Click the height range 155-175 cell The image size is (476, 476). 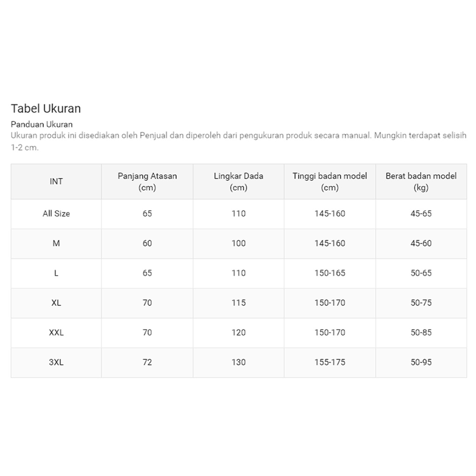click(x=330, y=363)
